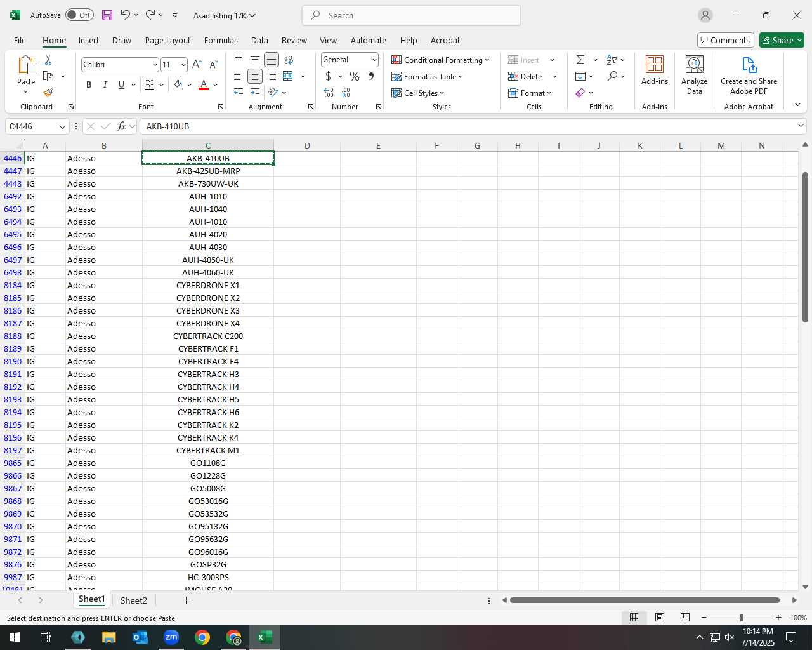Toggle Bold formatting
The width and height of the screenshot is (812, 650).
click(x=89, y=85)
